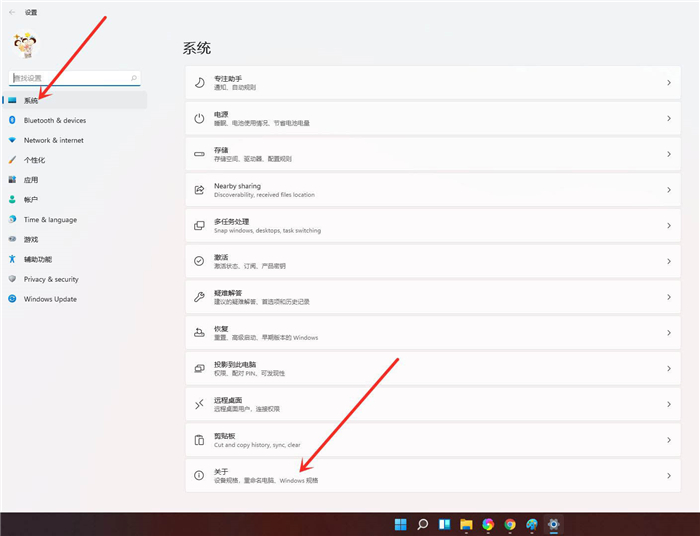Click the 疑难解答 wrench icon
This screenshot has height=536, width=700.
tap(200, 297)
